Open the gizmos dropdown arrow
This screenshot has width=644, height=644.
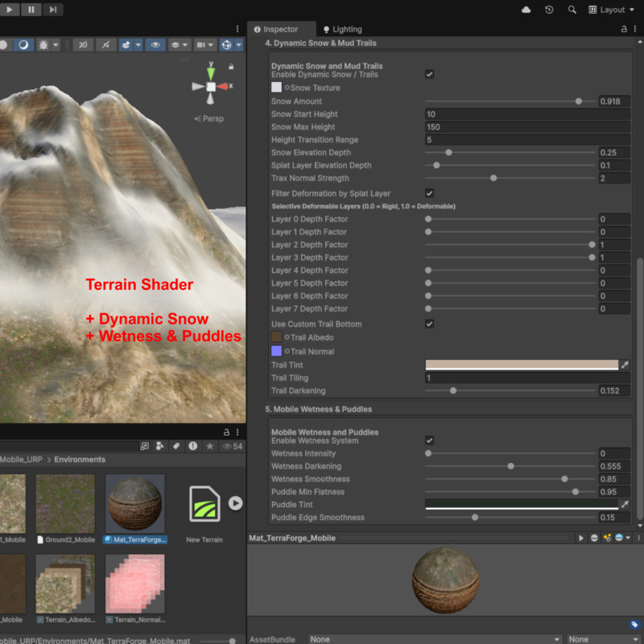(x=238, y=45)
